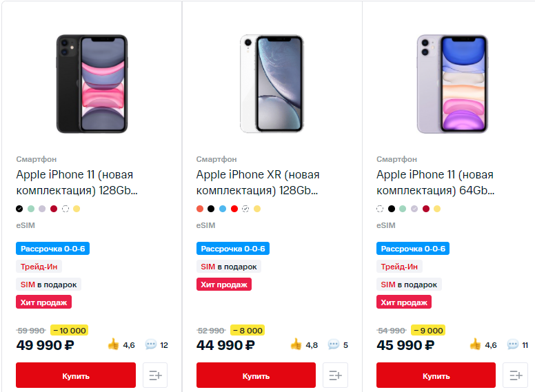Click thumbs-up rating icon for iPhone XR
This screenshot has height=392, width=535.
(296, 344)
